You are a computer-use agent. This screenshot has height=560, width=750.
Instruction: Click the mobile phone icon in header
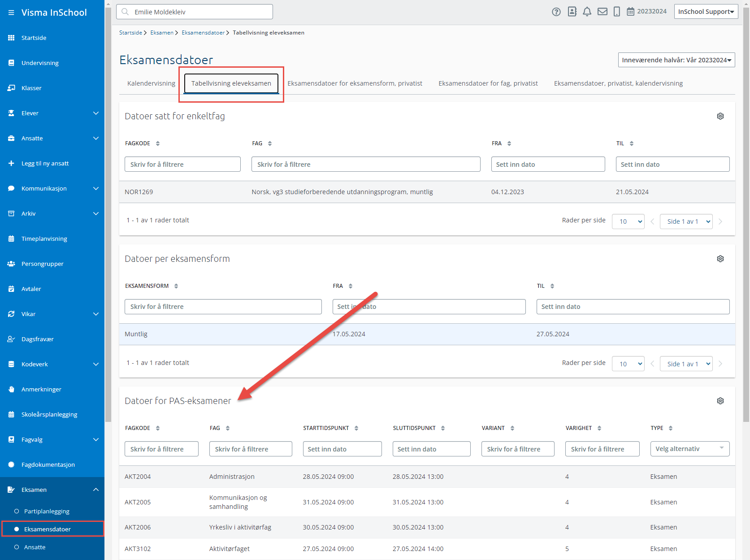616,12
